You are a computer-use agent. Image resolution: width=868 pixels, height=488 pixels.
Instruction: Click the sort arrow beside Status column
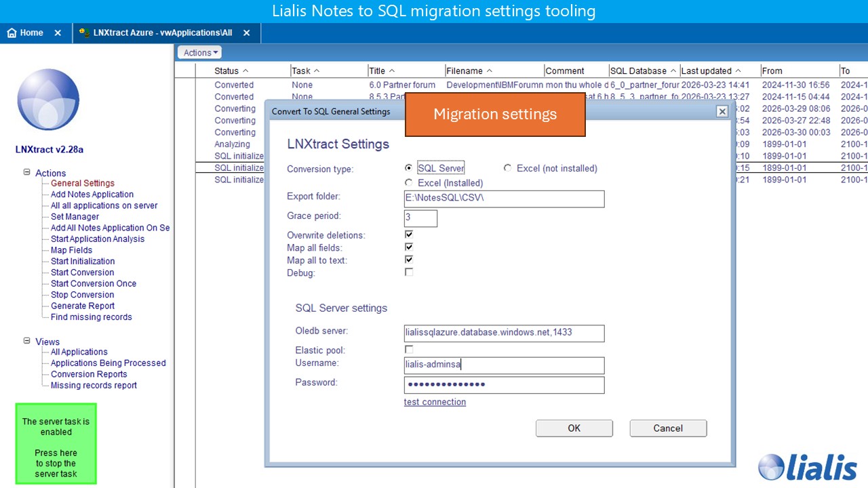tap(246, 70)
